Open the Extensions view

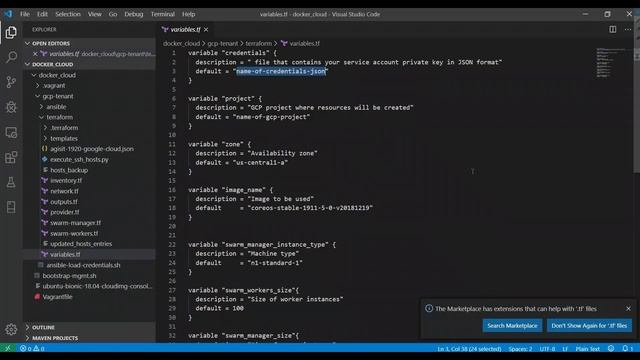[11, 157]
